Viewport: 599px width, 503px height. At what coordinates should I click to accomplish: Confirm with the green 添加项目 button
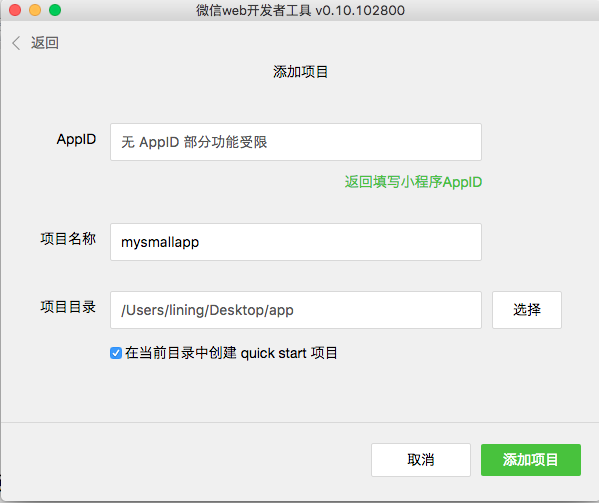(531, 460)
